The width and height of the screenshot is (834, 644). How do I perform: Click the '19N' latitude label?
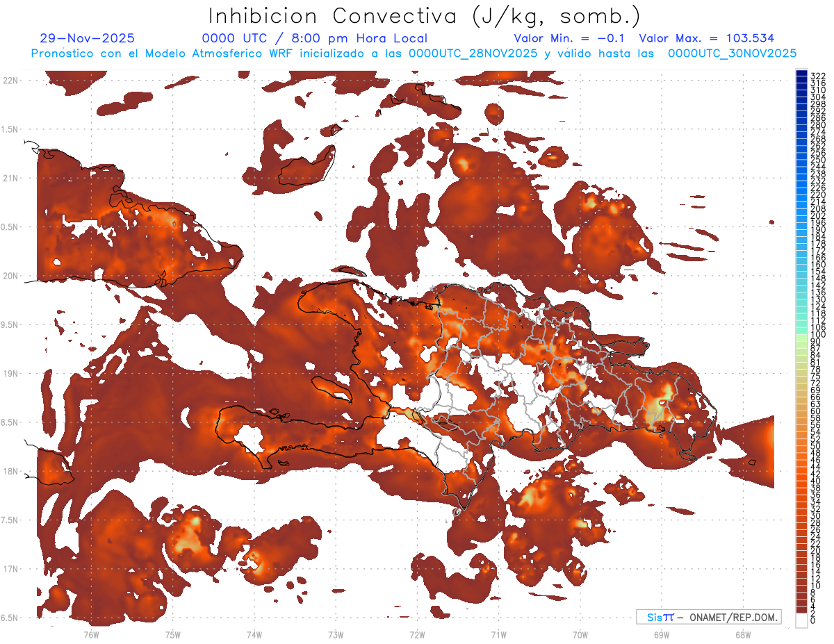pyautogui.click(x=12, y=373)
